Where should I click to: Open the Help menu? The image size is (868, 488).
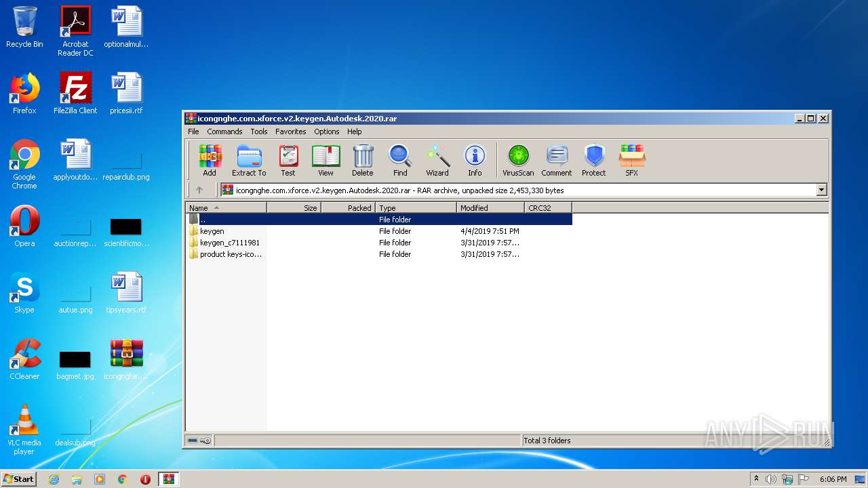point(355,131)
